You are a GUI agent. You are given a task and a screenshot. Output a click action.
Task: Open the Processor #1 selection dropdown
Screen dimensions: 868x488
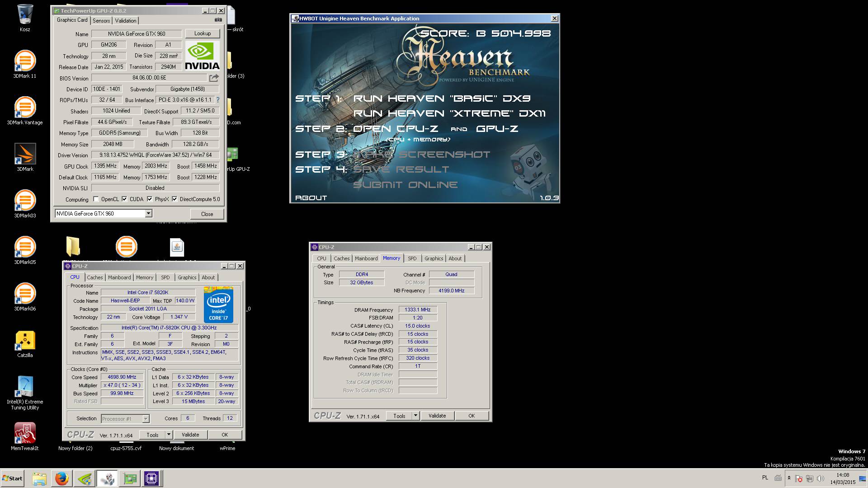[x=146, y=419]
